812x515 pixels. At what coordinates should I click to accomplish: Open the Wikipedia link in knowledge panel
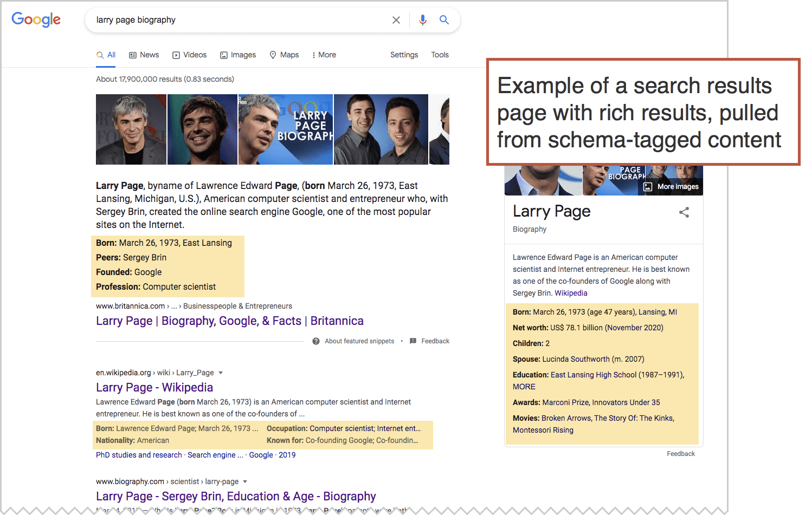pyautogui.click(x=571, y=293)
